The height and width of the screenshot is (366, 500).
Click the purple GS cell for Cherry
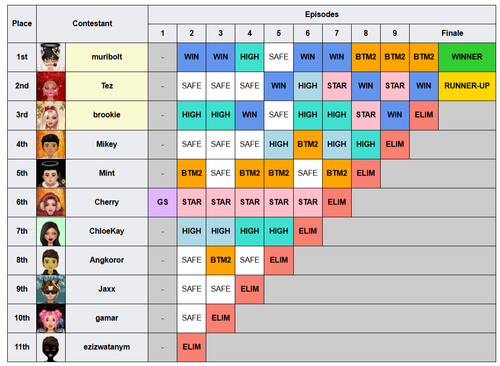(x=163, y=202)
